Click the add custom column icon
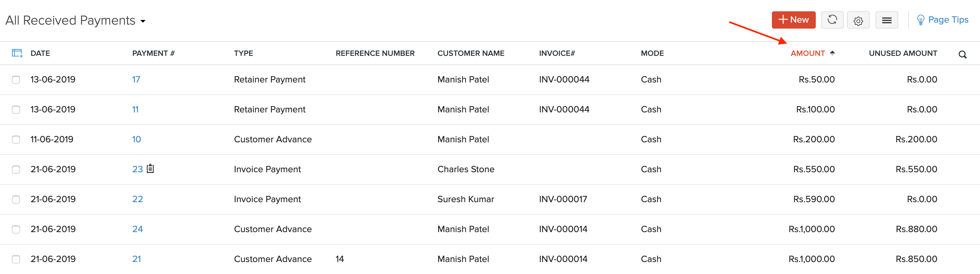 click(17, 53)
